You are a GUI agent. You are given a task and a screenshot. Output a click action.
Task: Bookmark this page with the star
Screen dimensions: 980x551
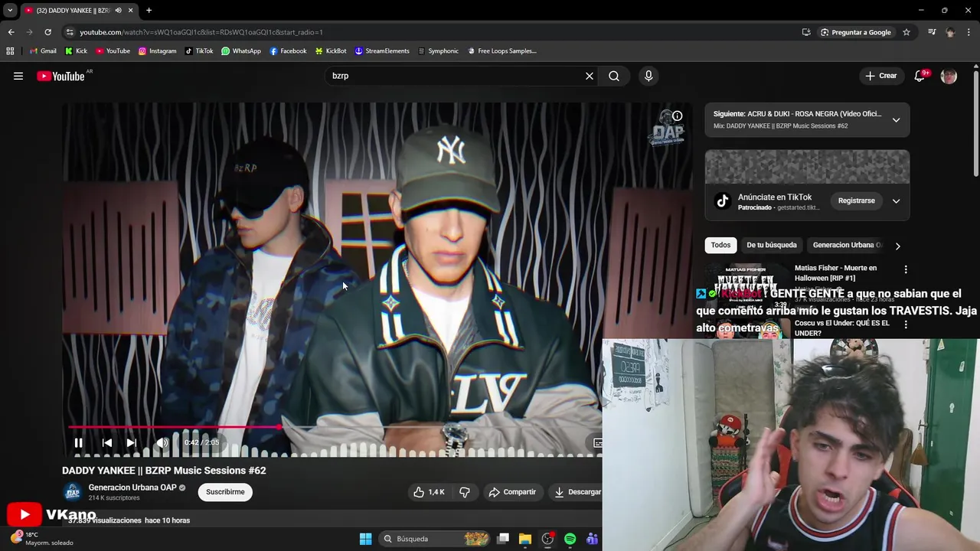(906, 32)
